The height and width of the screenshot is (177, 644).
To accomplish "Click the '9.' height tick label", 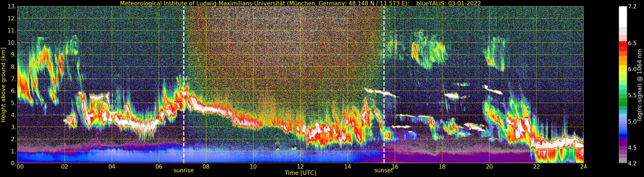I will click(14, 55).
